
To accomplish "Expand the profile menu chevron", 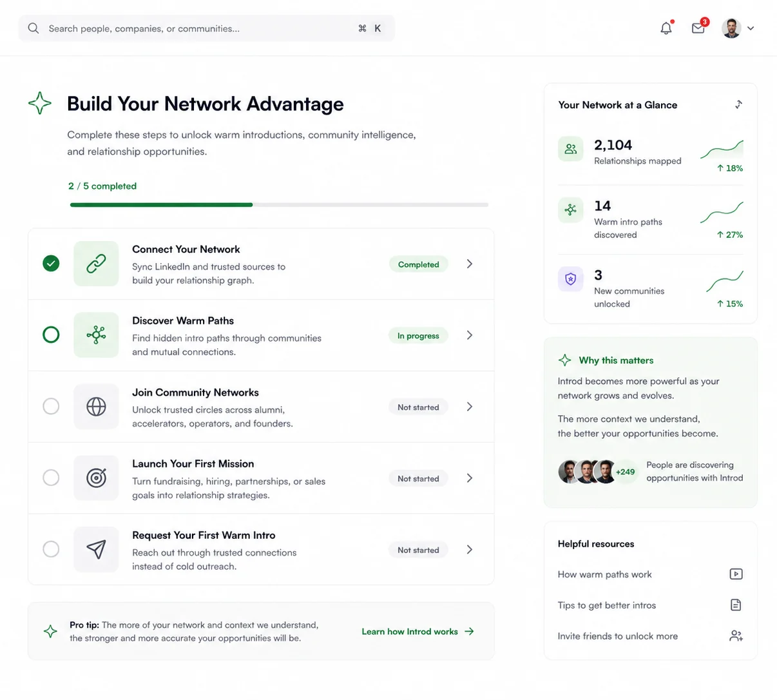I will (751, 28).
